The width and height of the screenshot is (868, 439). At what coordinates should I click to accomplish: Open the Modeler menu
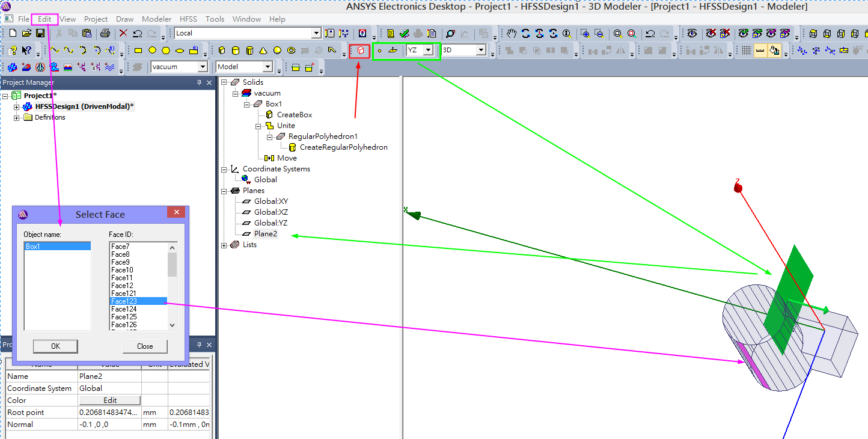156,19
